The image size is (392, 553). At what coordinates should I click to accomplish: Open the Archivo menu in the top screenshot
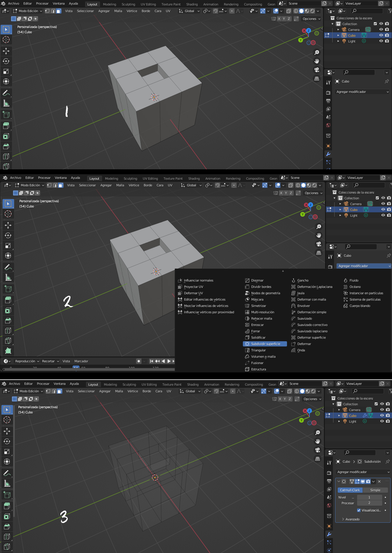(x=14, y=3)
